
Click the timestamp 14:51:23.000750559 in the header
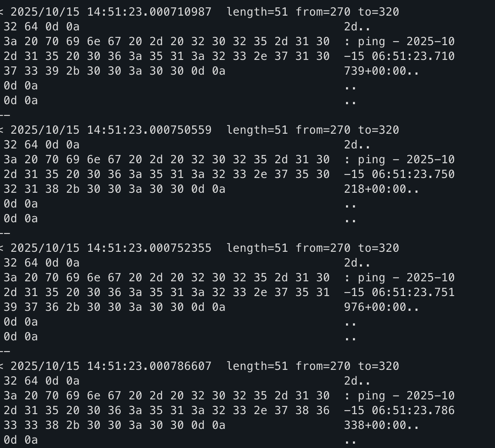pos(149,130)
